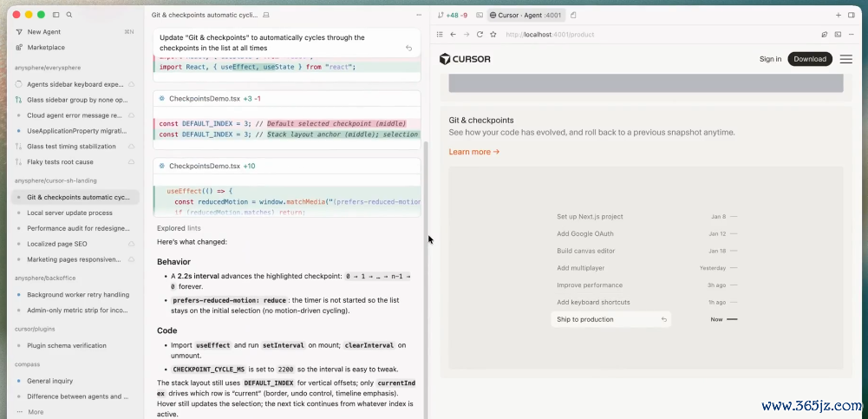
Task: Open Agents sidebar keyboard expe... chat
Action: (x=75, y=84)
